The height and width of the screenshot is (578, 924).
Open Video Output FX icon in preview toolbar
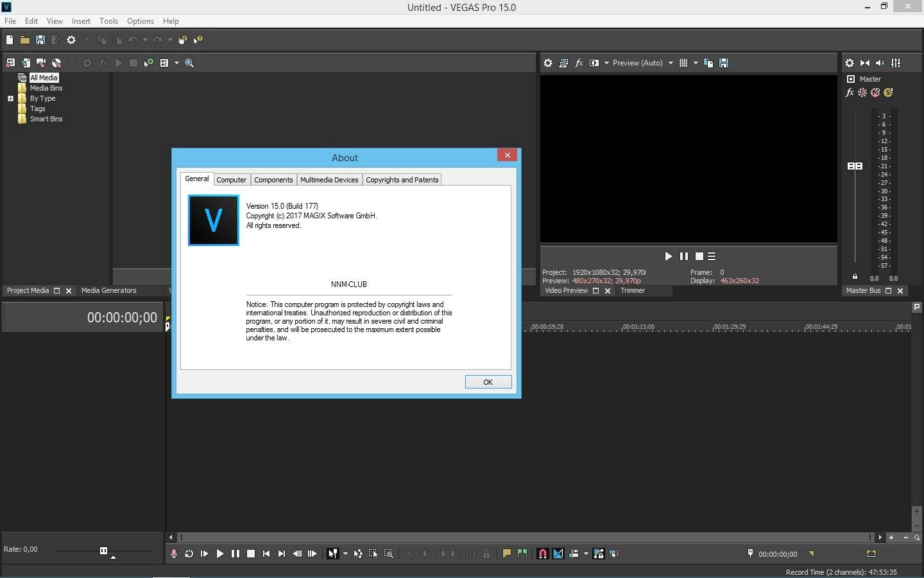point(579,63)
